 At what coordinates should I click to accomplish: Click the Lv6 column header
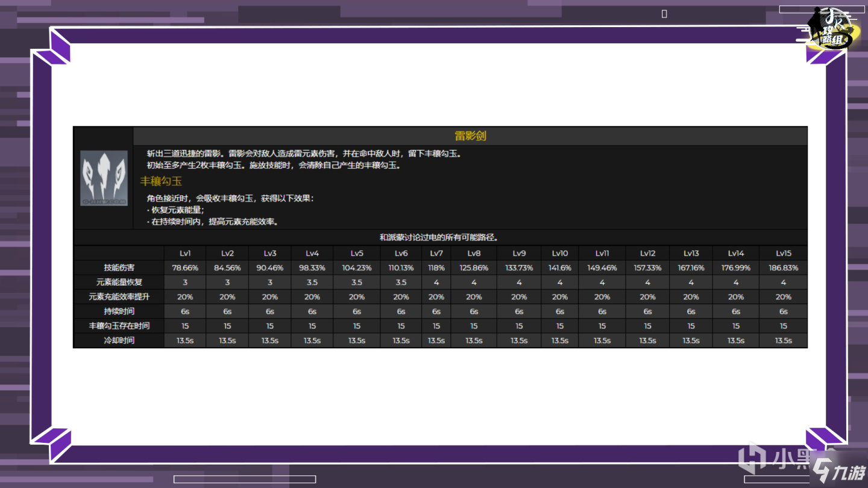(x=401, y=254)
